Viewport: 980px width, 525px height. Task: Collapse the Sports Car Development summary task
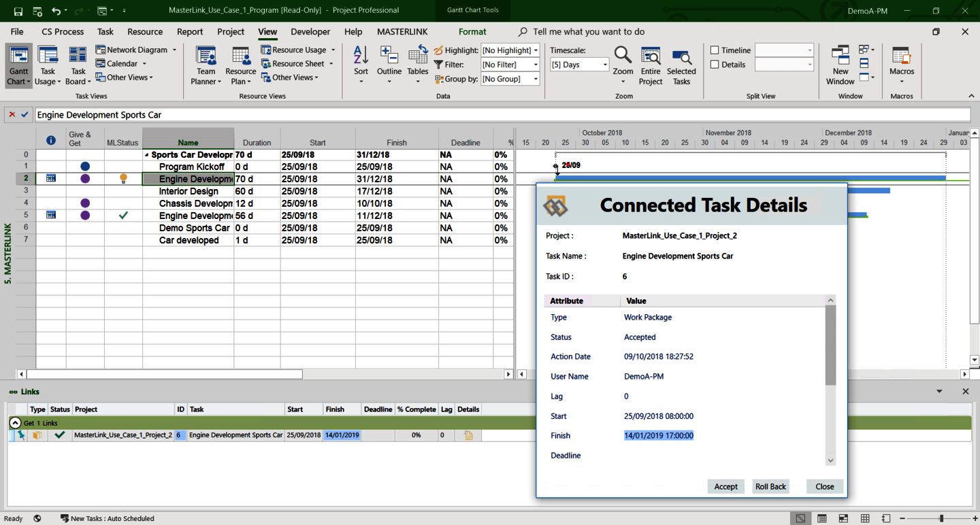point(146,155)
